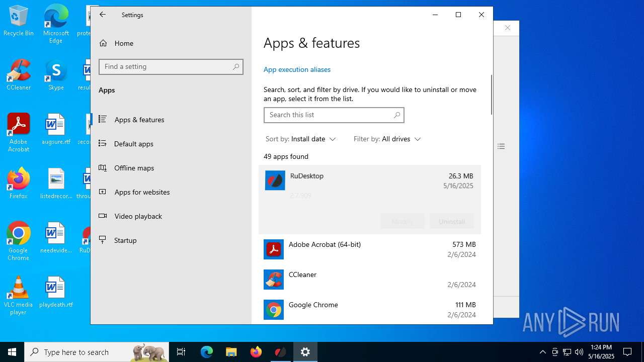Select the CCleaner desktop shortcut
The height and width of the screenshot is (362, 644).
[x=19, y=75]
